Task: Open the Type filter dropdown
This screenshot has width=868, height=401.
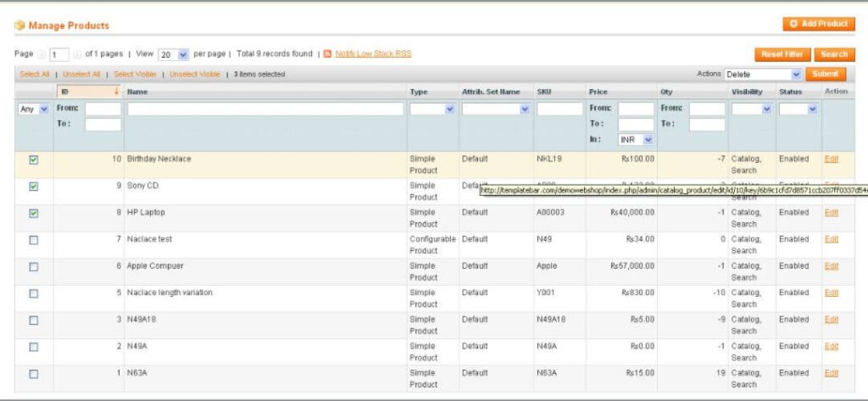Action: (433, 109)
